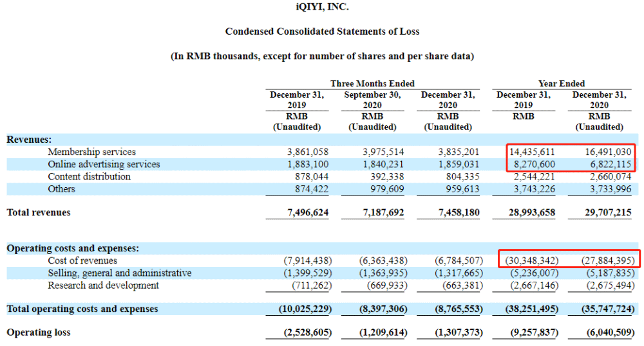Select the 'Revenues:' section label
This screenshot has width=644, height=346.
[x=29, y=140]
